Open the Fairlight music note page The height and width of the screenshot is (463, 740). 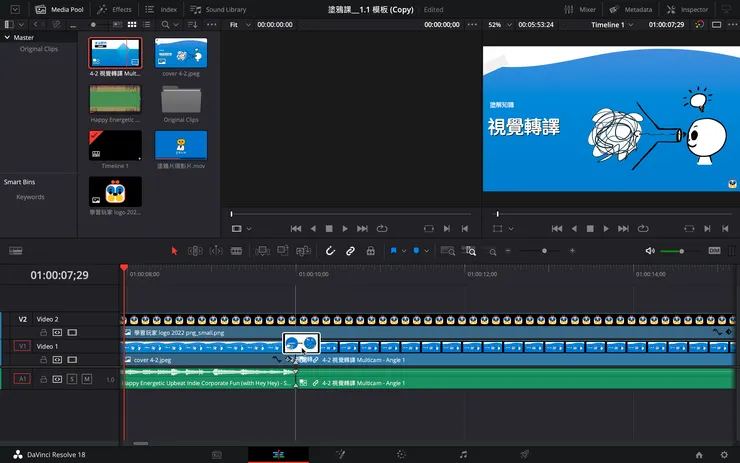462,454
